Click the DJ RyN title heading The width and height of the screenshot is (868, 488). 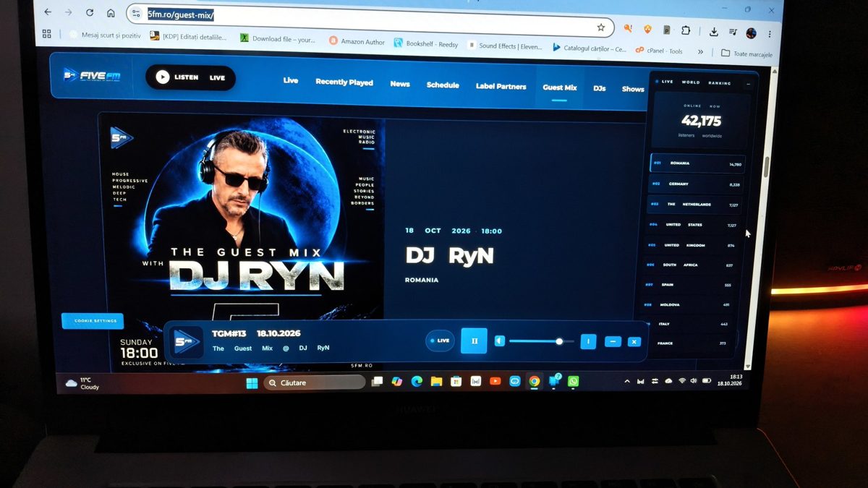[450, 255]
